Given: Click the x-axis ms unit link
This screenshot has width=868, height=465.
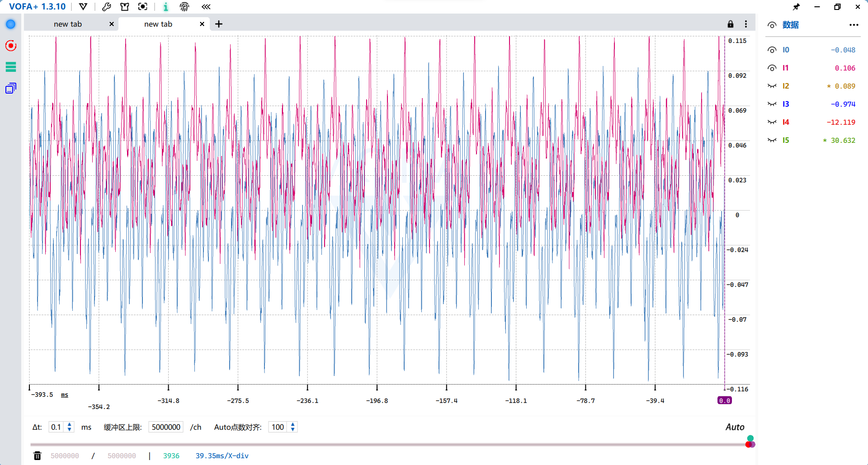Looking at the screenshot, I should click(65, 395).
